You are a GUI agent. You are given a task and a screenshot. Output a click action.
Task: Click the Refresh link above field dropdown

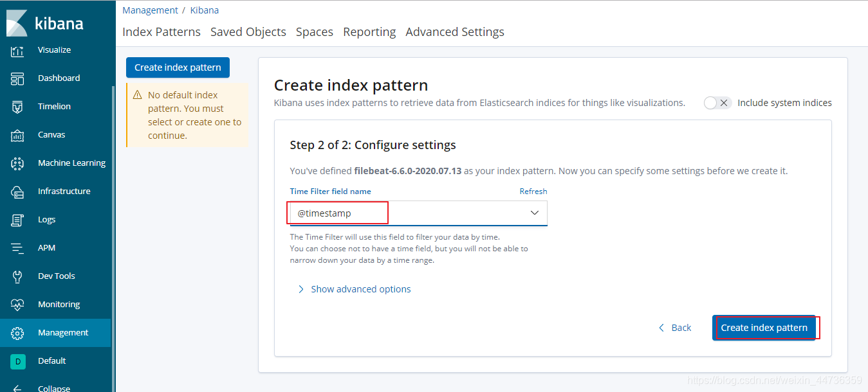(533, 192)
